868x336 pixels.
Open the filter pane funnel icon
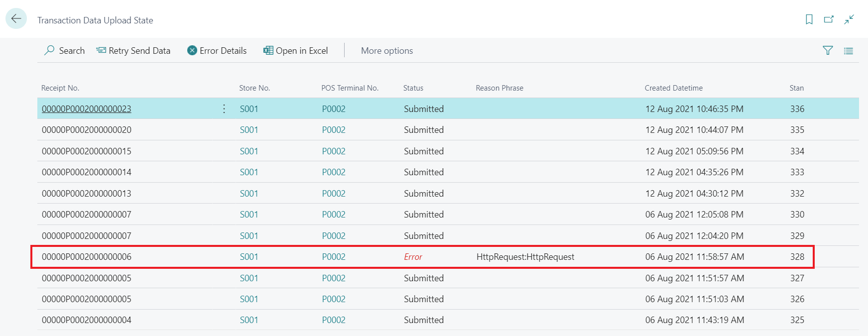tap(828, 50)
